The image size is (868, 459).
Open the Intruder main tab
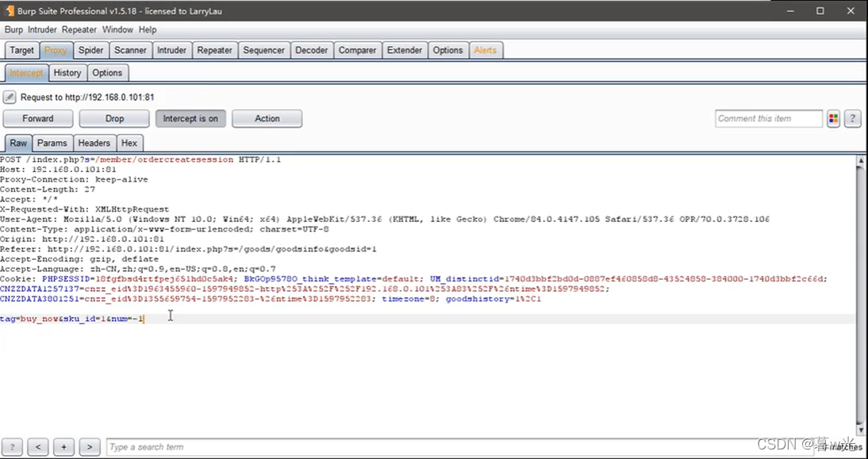pos(171,50)
